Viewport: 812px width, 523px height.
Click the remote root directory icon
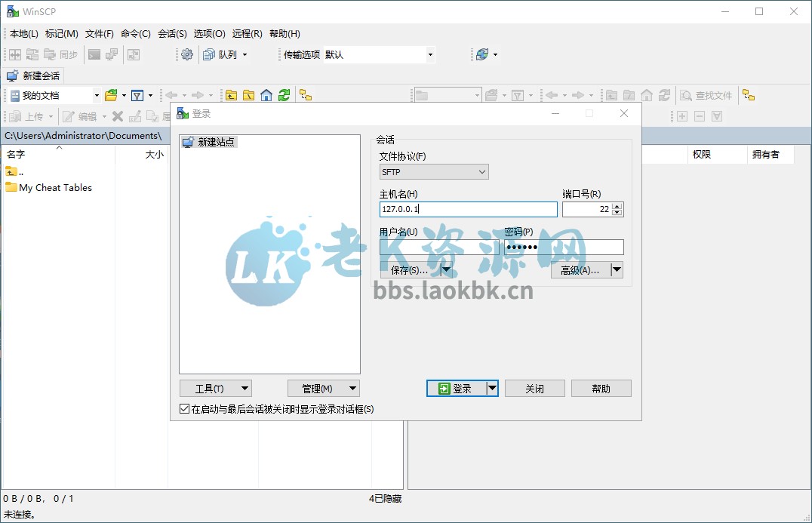(629, 95)
